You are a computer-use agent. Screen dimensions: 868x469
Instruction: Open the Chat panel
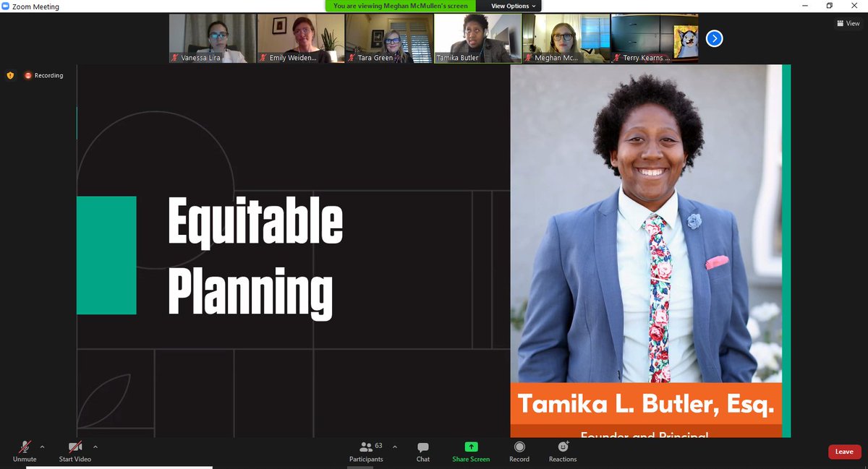coord(423,451)
